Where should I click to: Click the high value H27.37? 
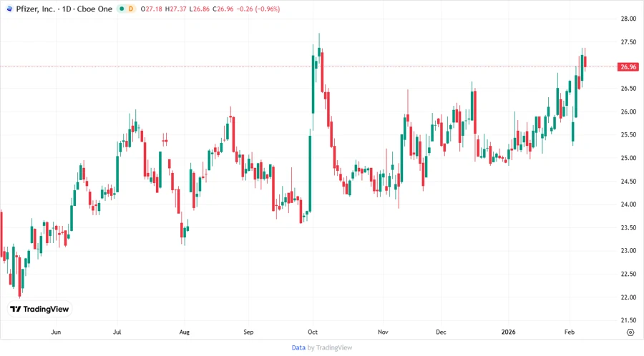coord(176,9)
